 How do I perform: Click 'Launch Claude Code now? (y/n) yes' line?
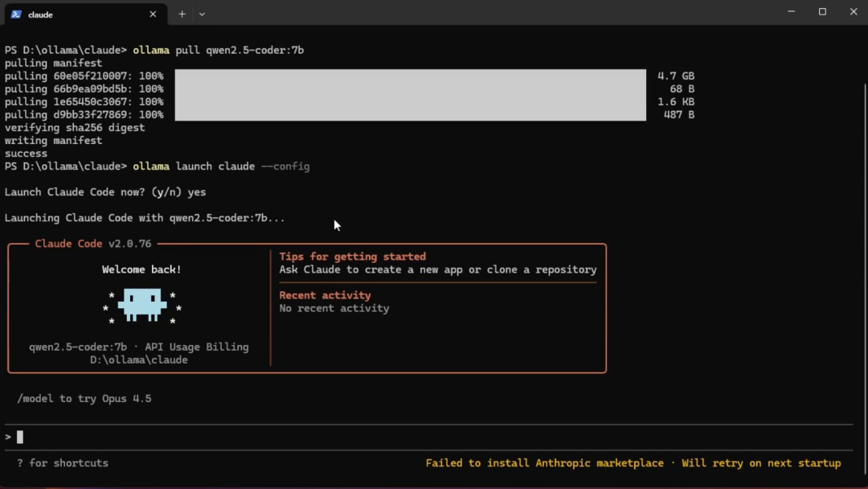point(105,192)
